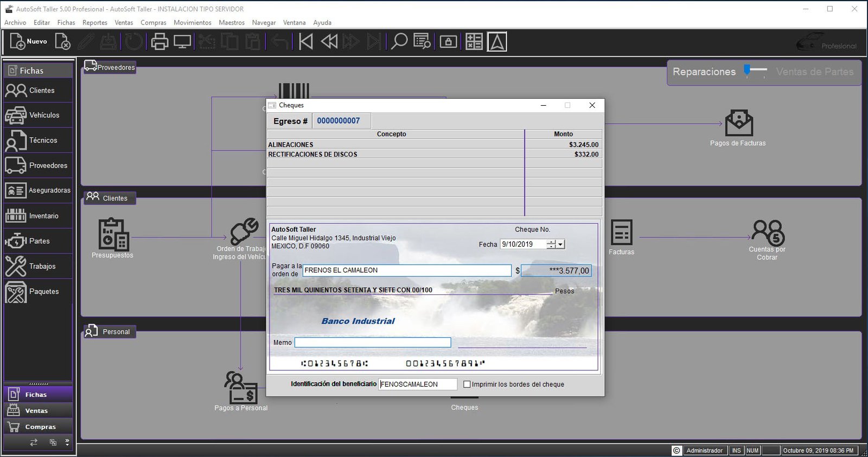Screen dimensions: 868x457
Task: Click the Presupuestos clipboard icon
Action: point(113,234)
